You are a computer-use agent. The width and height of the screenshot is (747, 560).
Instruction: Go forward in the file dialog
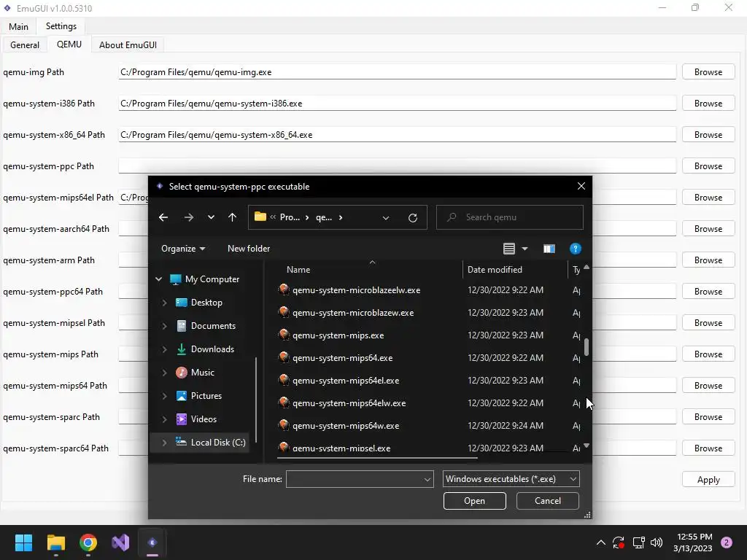point(189,217)
